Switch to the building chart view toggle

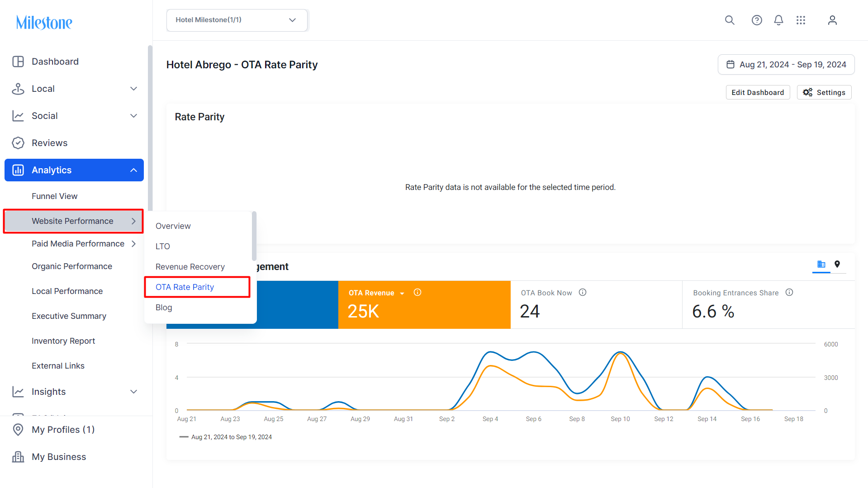(821, 264)
